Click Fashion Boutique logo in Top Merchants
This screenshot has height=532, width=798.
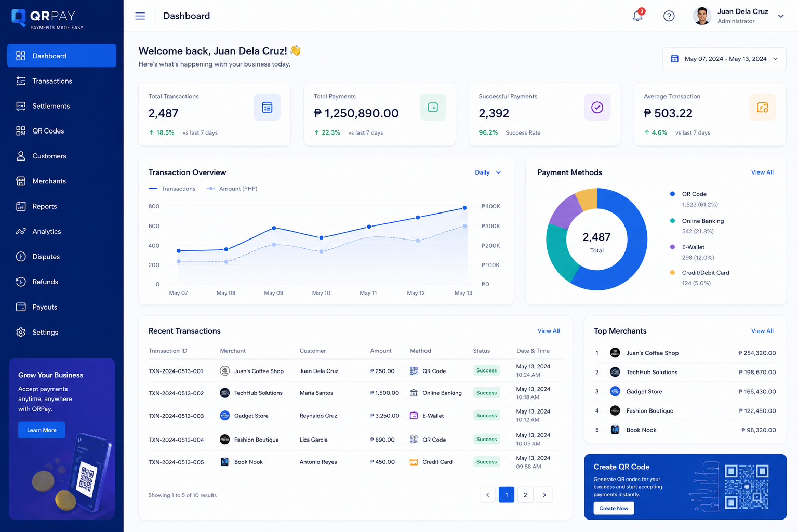(615, 410)
